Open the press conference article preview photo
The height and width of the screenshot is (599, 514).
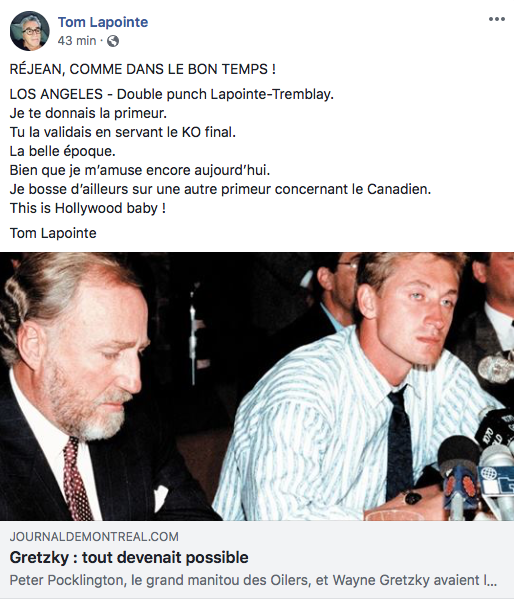(x=257, y=386)
